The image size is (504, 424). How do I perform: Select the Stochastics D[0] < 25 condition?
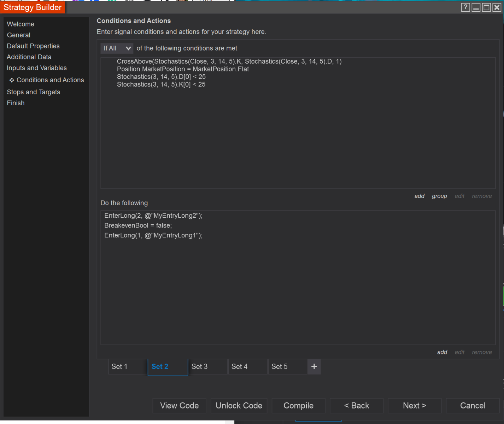click(161, 77)
